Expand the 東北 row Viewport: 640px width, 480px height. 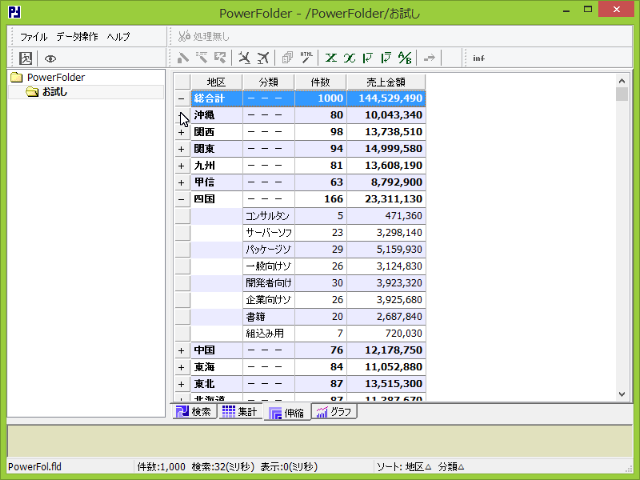pyautogui.click(x=181, y=384)
